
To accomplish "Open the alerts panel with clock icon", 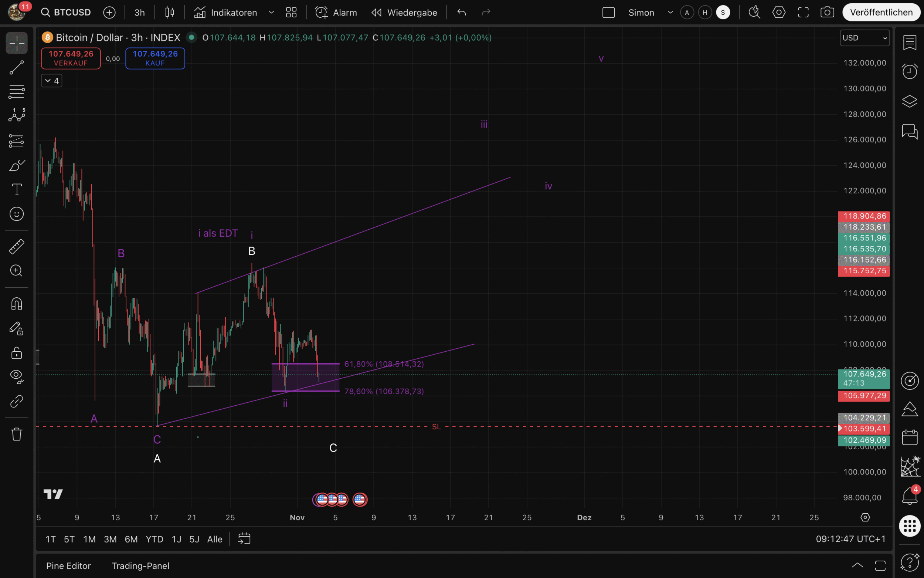I will pyautogui.click(x=910, y=71).
